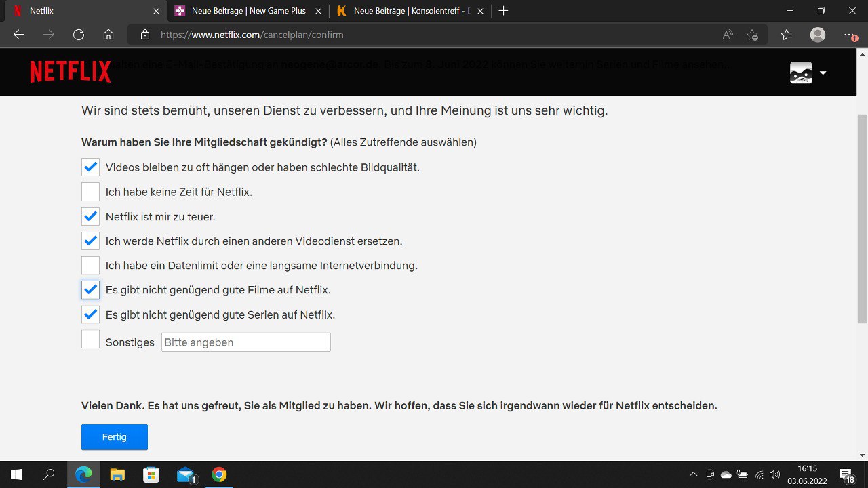Click the blue Fertig button
Screen dimensions: 868x488
point(115,437)
